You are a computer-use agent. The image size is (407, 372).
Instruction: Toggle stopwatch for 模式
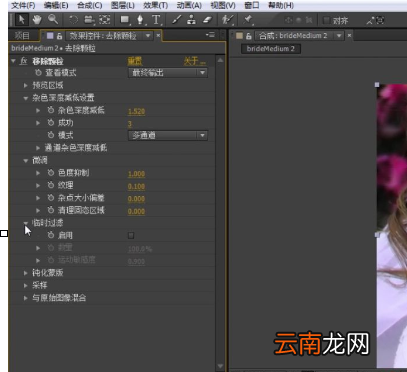pyautogui.click(x=51, y=135)
